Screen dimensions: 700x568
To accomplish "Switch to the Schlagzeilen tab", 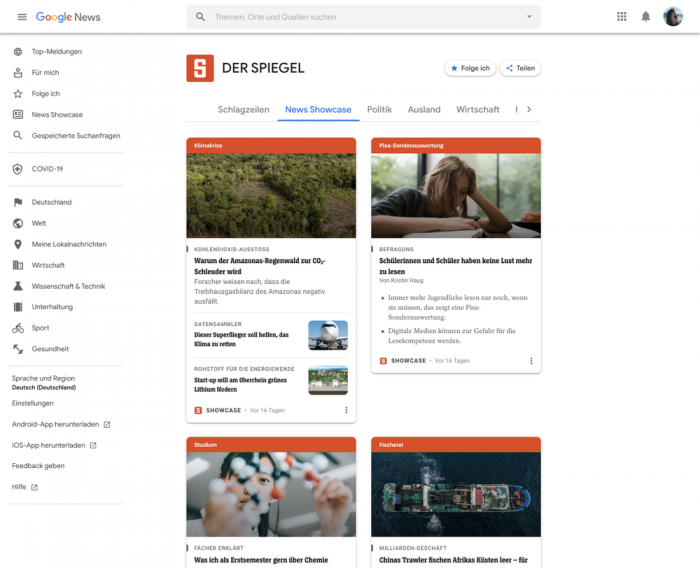I will click(243, 110).
